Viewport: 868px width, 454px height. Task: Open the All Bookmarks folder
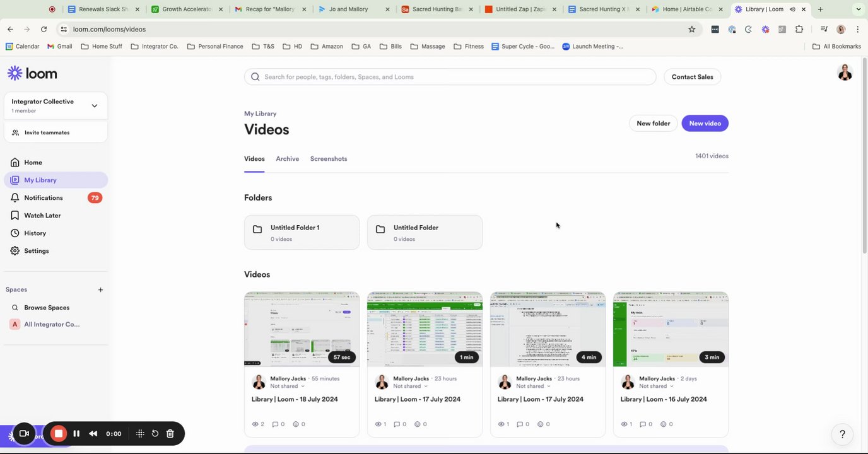(836, 46)
